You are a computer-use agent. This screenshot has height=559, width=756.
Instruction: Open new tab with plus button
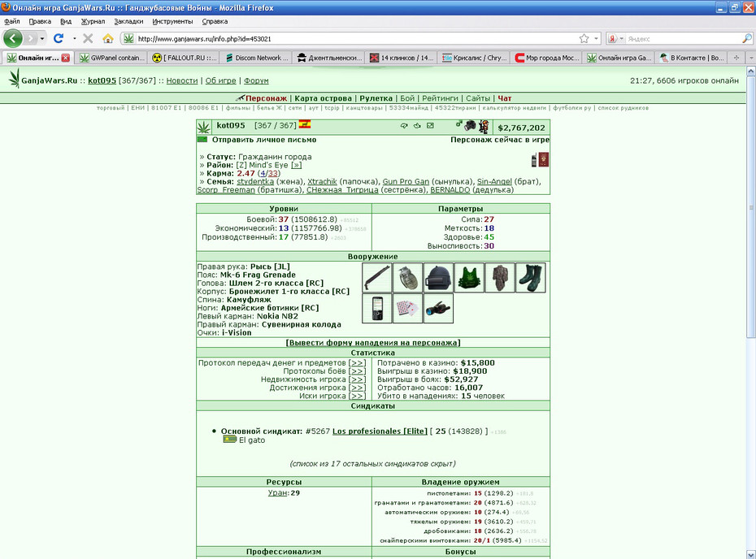coord(736,58)
